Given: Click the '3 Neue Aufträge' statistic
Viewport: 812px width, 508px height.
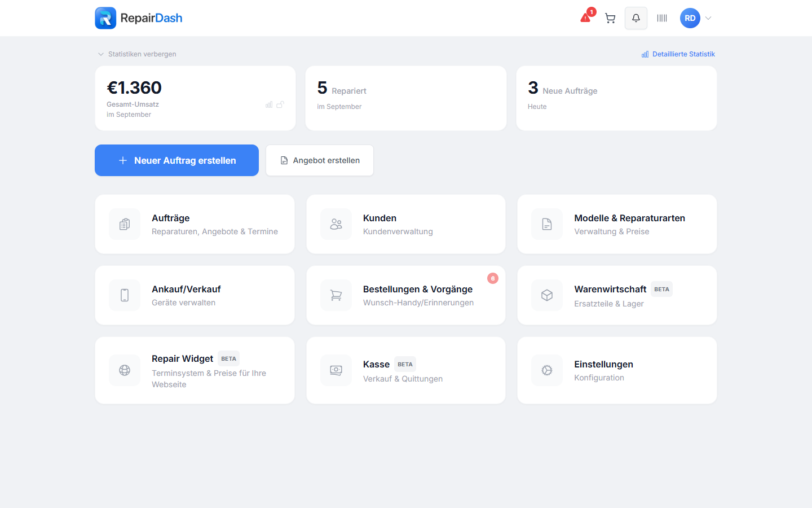Looking at the screenshot, I should click(563, 89).
